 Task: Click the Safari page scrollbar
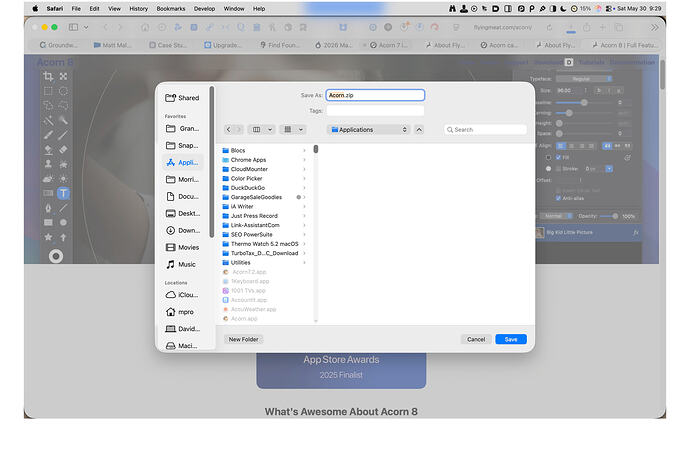tap(662, 74)
